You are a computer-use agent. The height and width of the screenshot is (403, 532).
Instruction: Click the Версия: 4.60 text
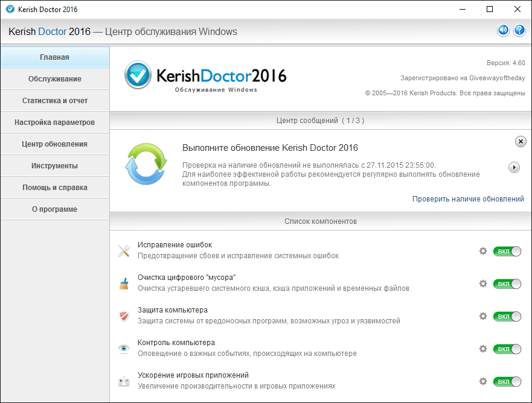click(x=505, y=63)
